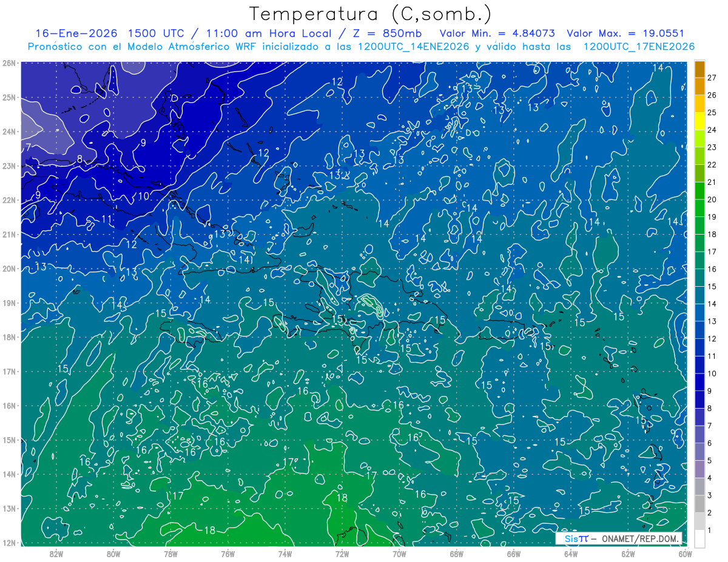Click the "60W" longitude axis label

pyautogui.click(x=685, y=554)
